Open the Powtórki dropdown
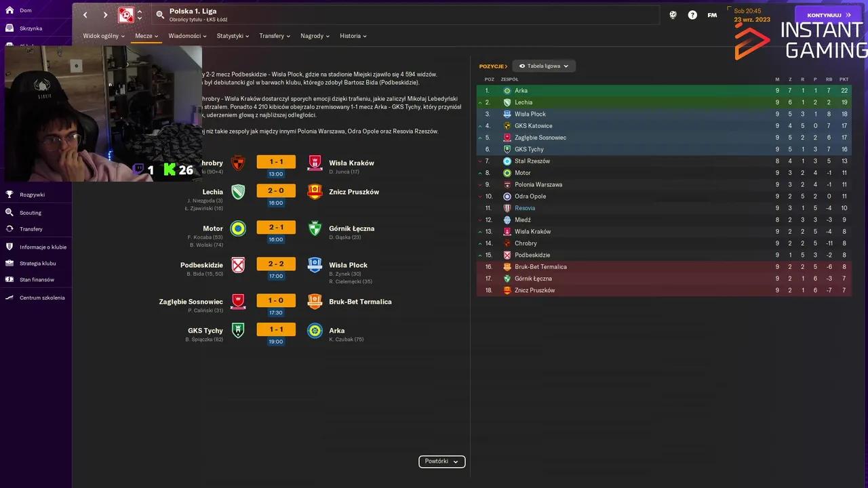Image resolution: width=868 pixels, height=488 pixels. 441,461
